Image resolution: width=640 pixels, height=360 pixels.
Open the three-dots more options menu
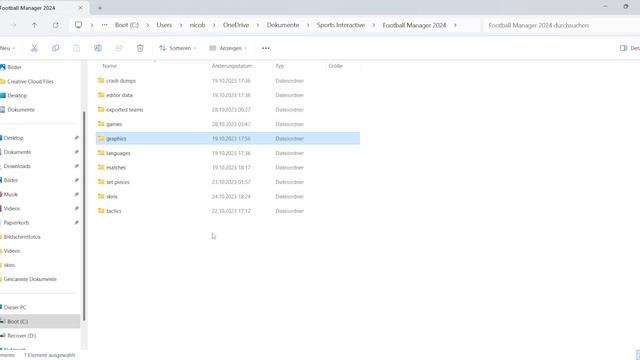(x=265, y=48)
